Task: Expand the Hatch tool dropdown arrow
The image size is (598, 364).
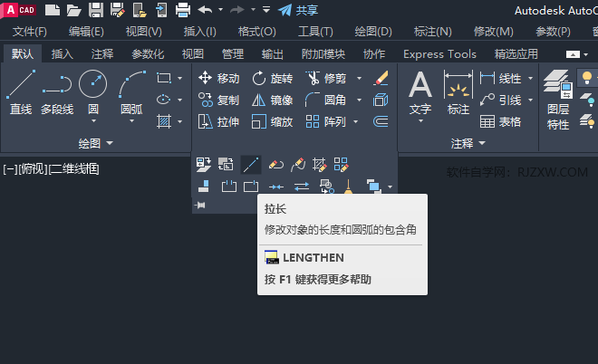Action: 180,122
